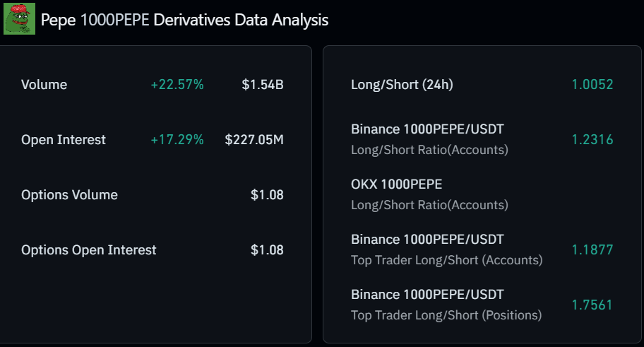Click the +22.57% volume change
Viewport: 644px width, 347px height.
click(x=177, y=85)
